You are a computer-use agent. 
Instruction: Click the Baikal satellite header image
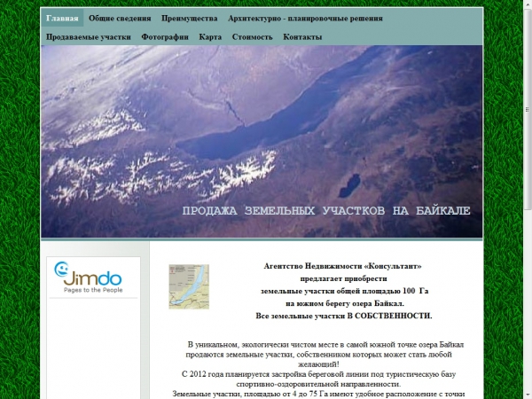click(262, 141)
